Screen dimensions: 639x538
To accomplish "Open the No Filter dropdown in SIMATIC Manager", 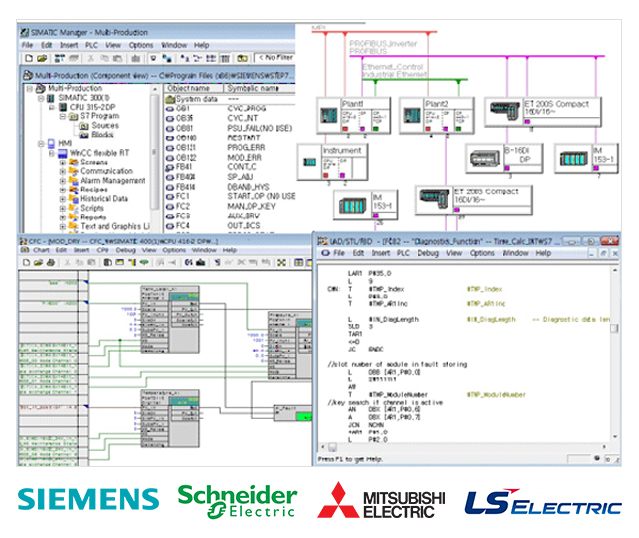I will coord(275,58).
